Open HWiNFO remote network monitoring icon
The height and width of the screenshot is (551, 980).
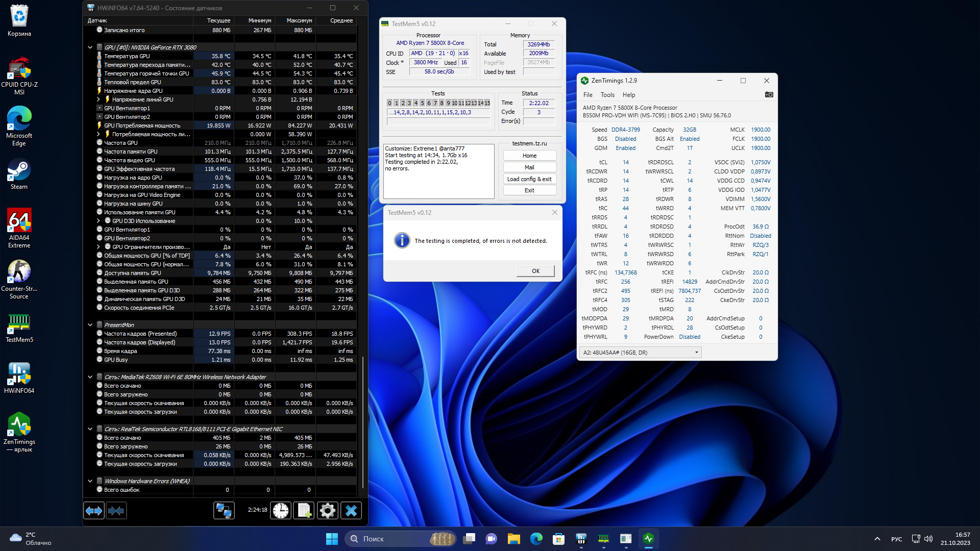pyautogui.click(x=224, y=511)
